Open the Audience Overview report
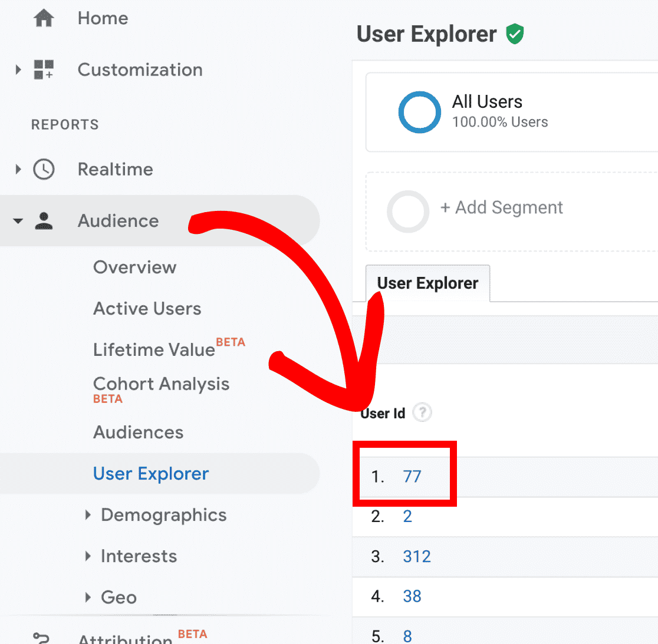 click(134, 267)
